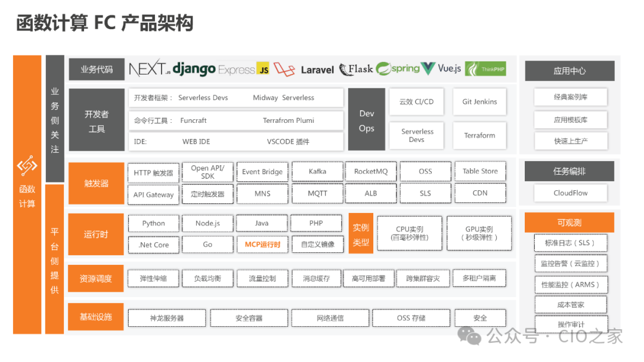Click the 函数计算 code icon
Image resolution: width=644 pixels, height=362 pixels.
click(27, 166)
